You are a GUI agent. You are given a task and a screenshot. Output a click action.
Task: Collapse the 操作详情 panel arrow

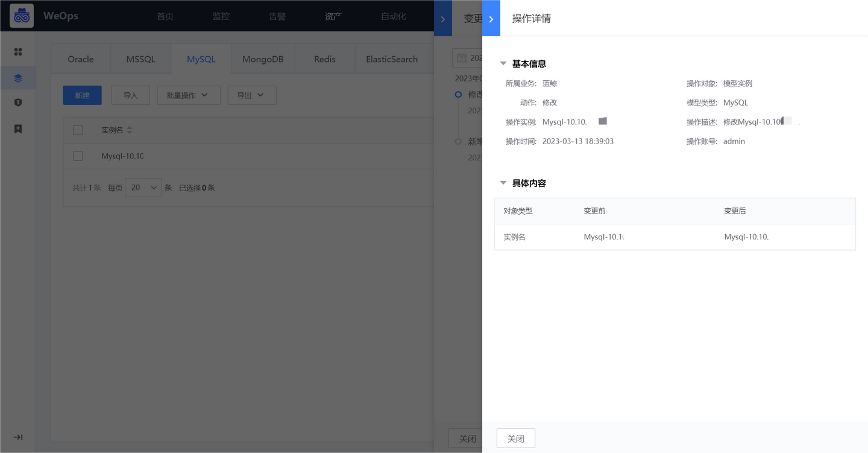[x=491, y=19]
